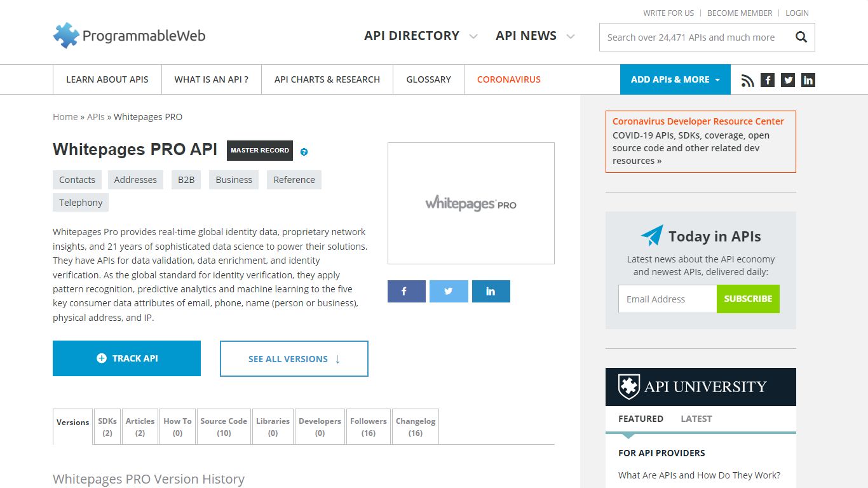868x488 pixels.
Task: Open the Telephony category tag
Action: pyautogui.click(x=81, y=203)
